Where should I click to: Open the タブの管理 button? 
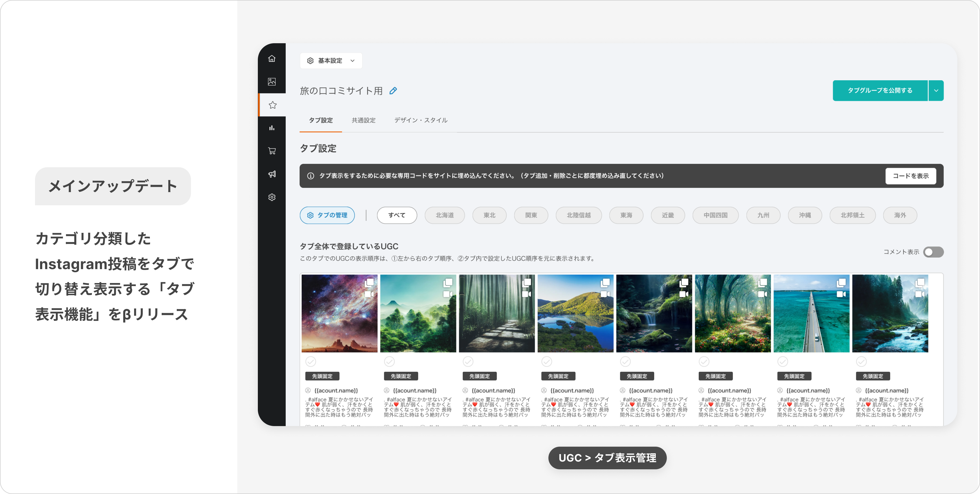(x=327, y=215)
